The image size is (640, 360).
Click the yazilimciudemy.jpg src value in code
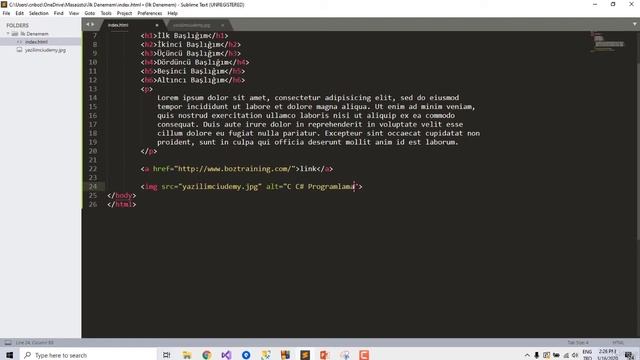[220, 187]
